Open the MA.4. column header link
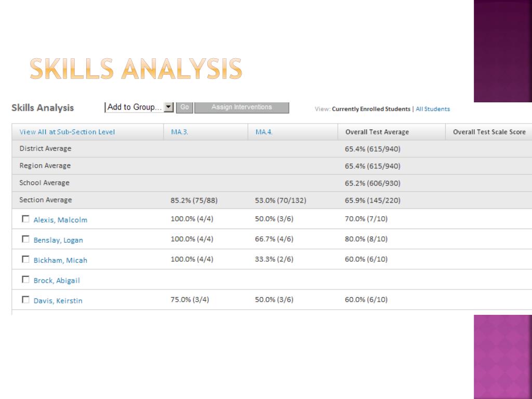532x399 pixels. click(264, 132)
